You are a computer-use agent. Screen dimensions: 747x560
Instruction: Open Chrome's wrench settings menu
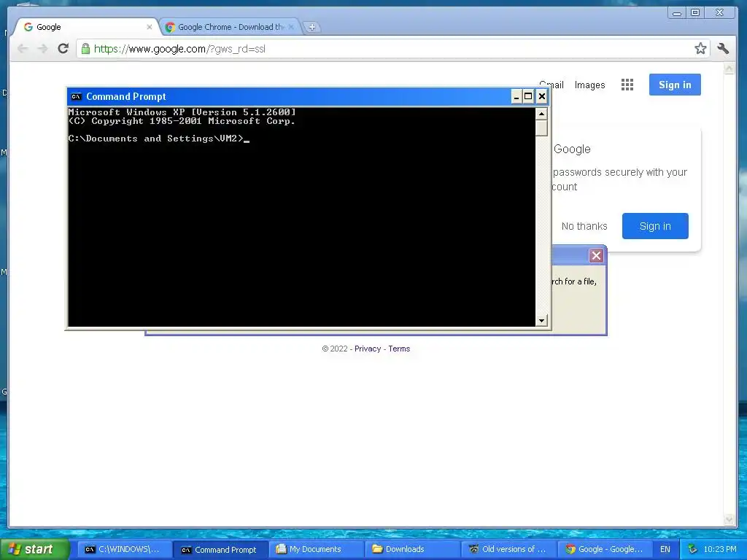tap(723, 48)
